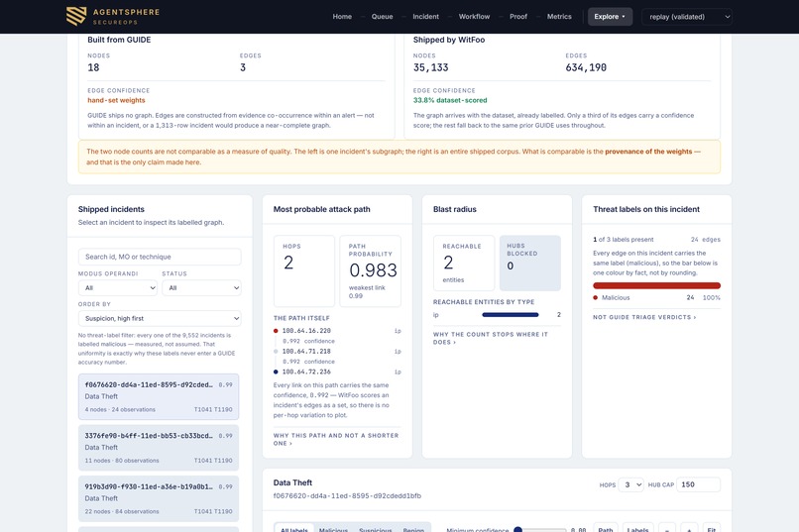799x532 pixels.
Task: Click the 'Most probable attack path' heading
Action: tap(321, 209)
